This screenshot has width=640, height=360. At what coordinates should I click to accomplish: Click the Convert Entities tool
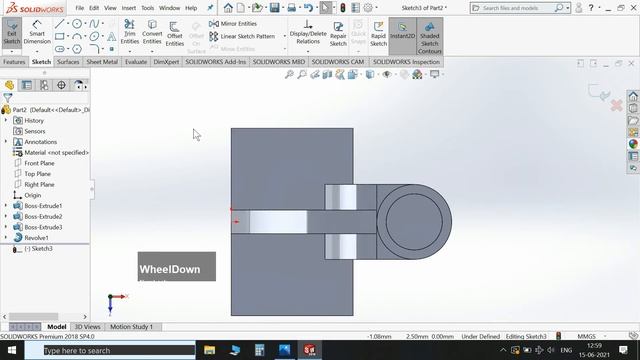click(152, 32)
